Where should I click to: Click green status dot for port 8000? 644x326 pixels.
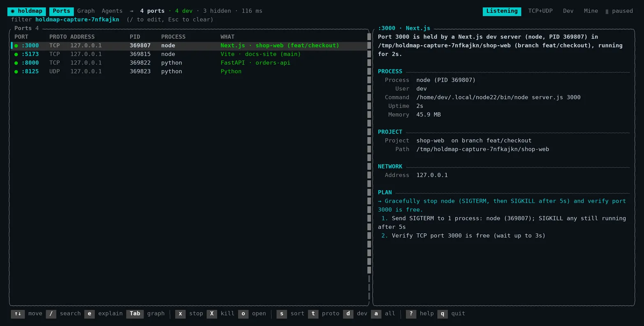[x=16, y=63]
